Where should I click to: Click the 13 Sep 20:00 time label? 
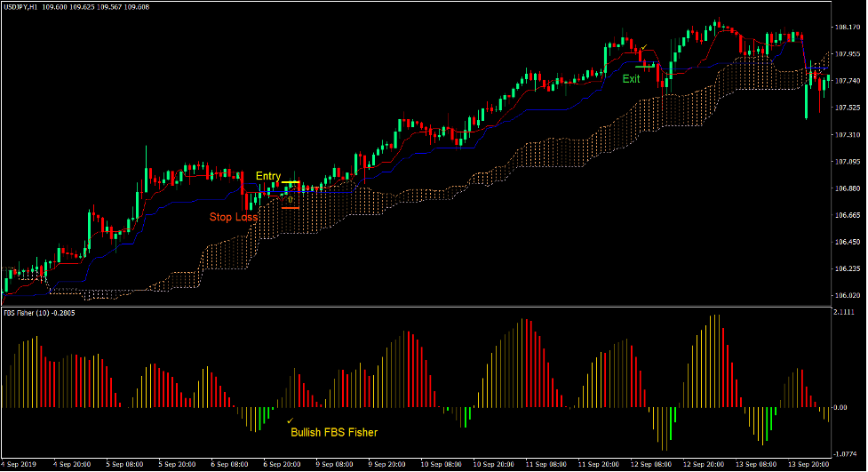[x=806, y=464]
